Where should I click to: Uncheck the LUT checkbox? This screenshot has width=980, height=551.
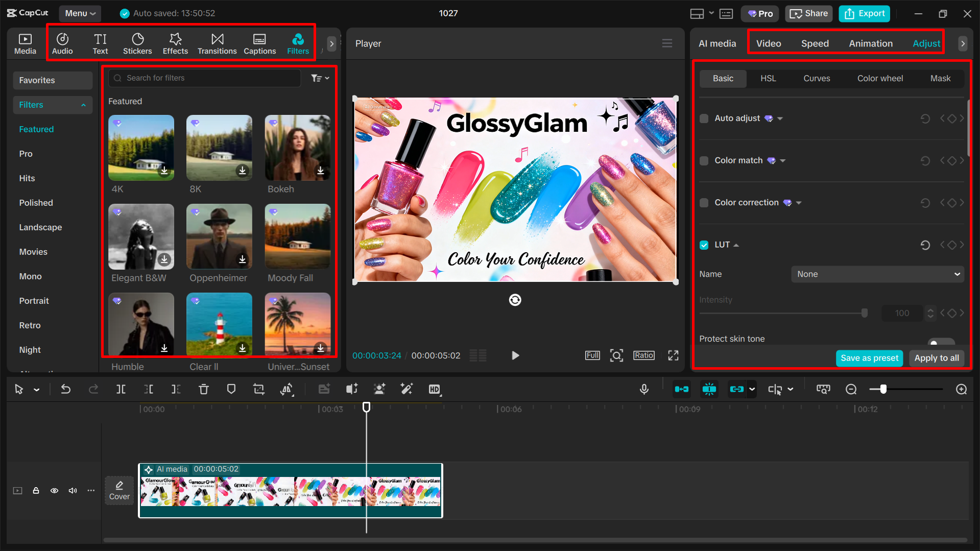[704, 245]
